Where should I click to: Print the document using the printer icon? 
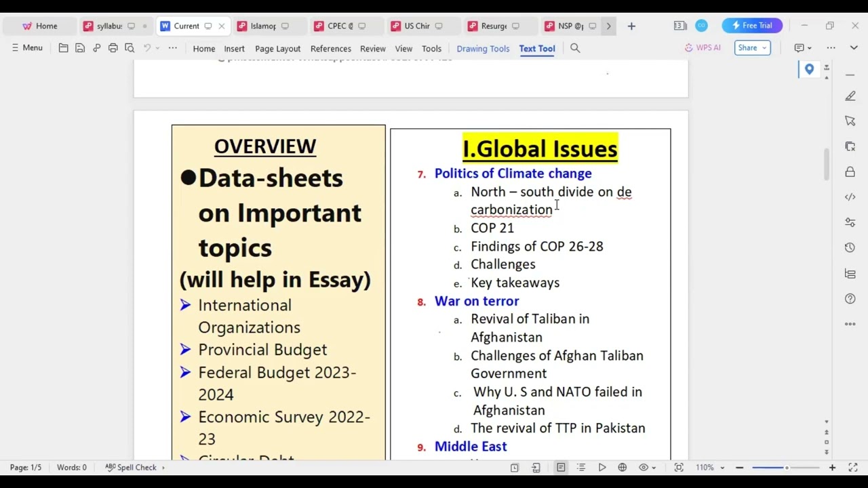tap(113, 48)
